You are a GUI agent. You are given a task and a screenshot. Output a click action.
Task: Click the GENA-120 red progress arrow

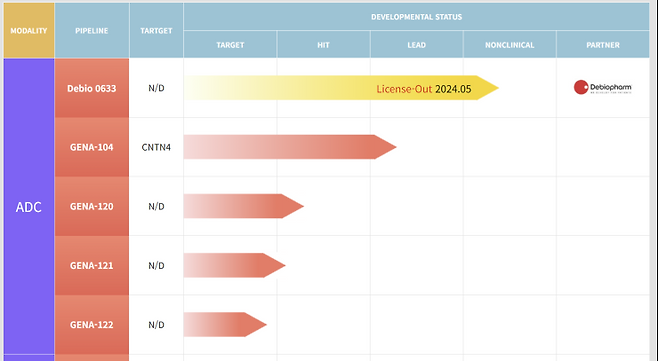pos(243,206)
